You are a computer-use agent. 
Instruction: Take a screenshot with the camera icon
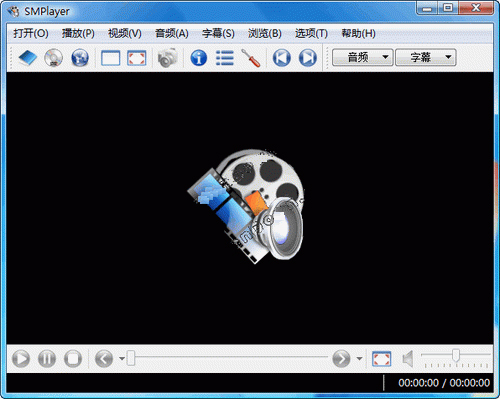pyautogui.click(x=168, y=58)
